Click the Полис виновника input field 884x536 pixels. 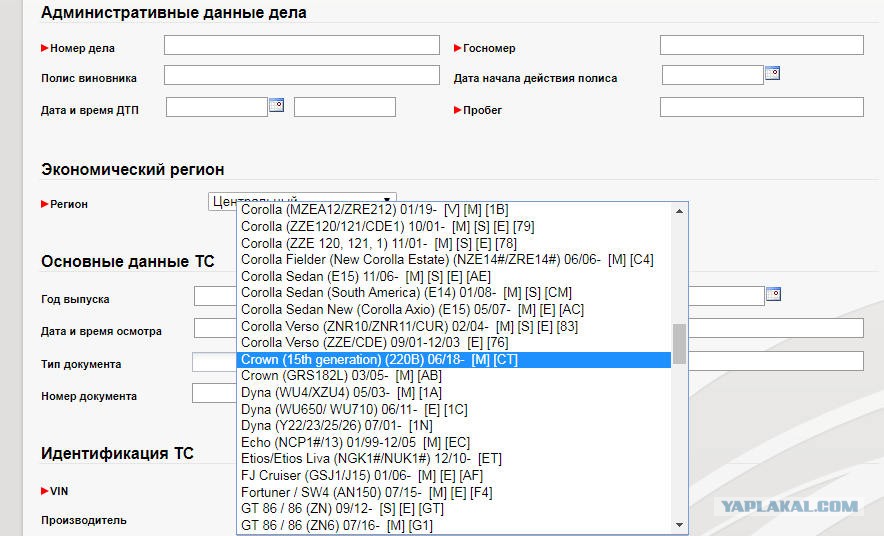(302, 75)
